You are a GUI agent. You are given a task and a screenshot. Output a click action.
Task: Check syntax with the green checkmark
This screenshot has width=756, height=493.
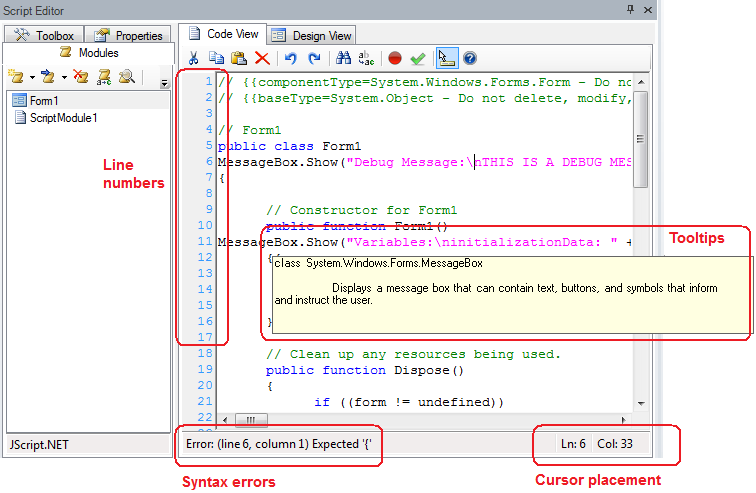click(418, 59)
